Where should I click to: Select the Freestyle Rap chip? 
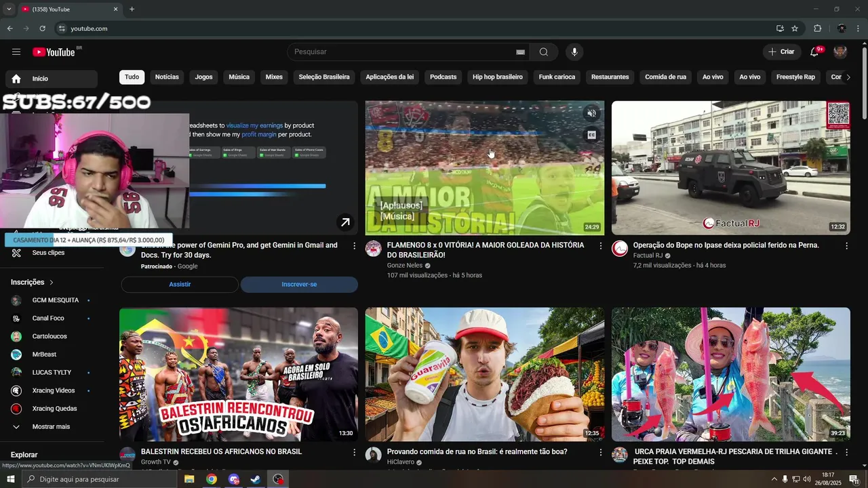click(x=795, y=77)
